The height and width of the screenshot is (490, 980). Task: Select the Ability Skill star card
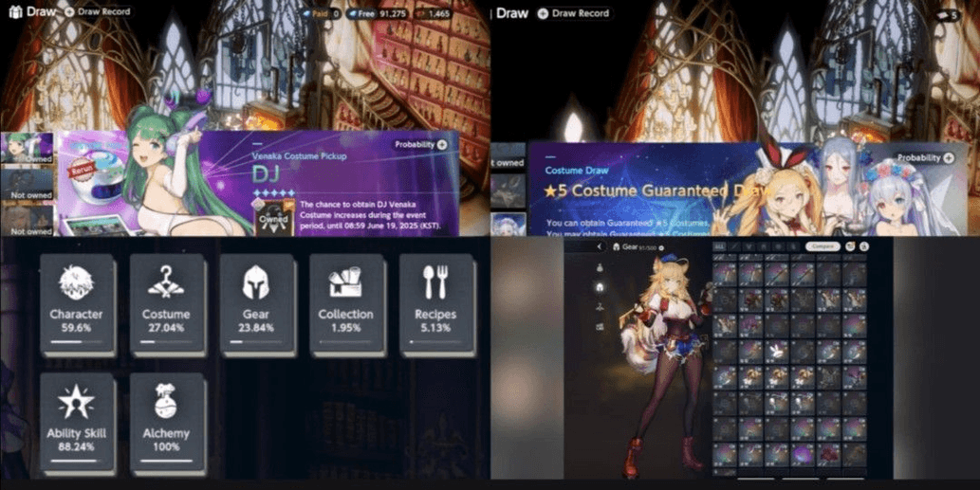[77, 422]
